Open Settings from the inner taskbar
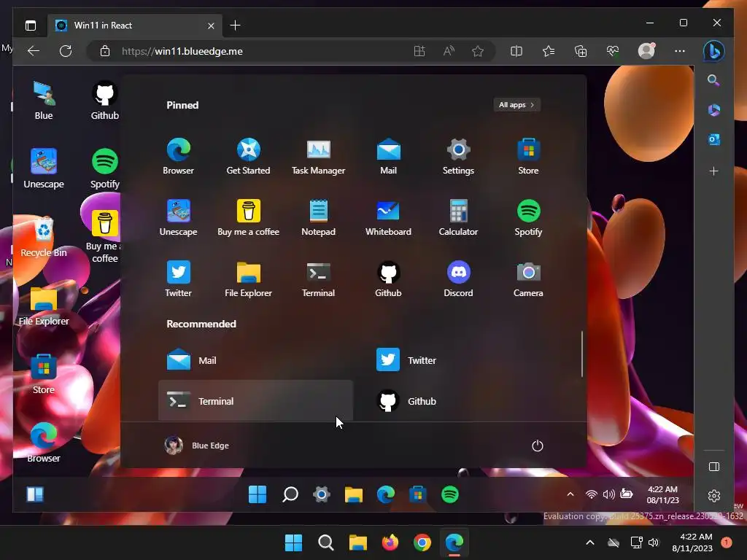This screenshot has height=560, width=747. click(x=322, y=494)
